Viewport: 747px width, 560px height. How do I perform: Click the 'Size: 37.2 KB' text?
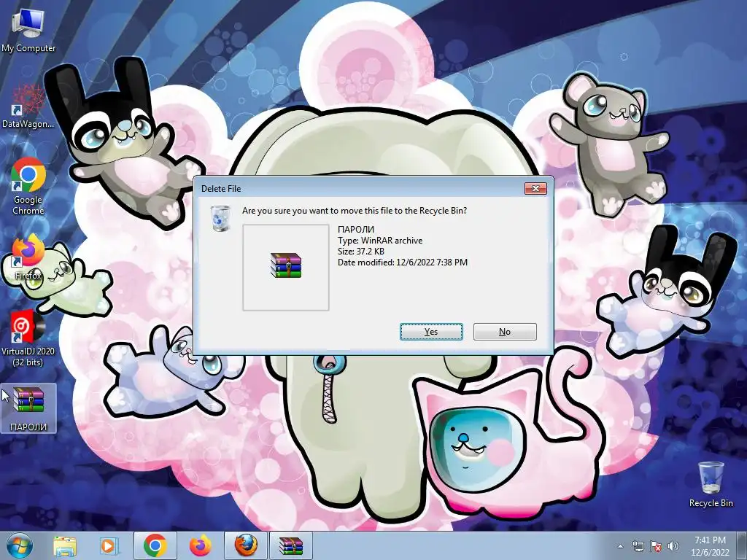[x=361, y=252]
